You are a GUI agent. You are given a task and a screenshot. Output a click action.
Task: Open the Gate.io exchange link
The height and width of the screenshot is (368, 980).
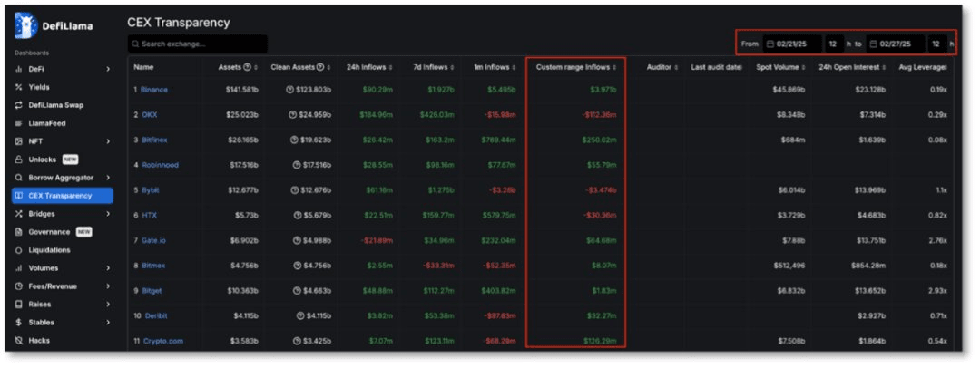153,240
